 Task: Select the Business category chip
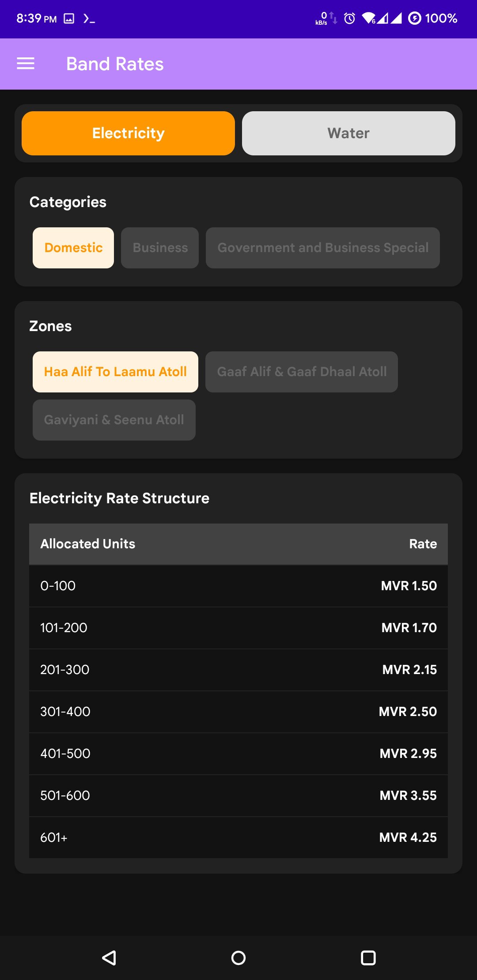coord(160,248)
